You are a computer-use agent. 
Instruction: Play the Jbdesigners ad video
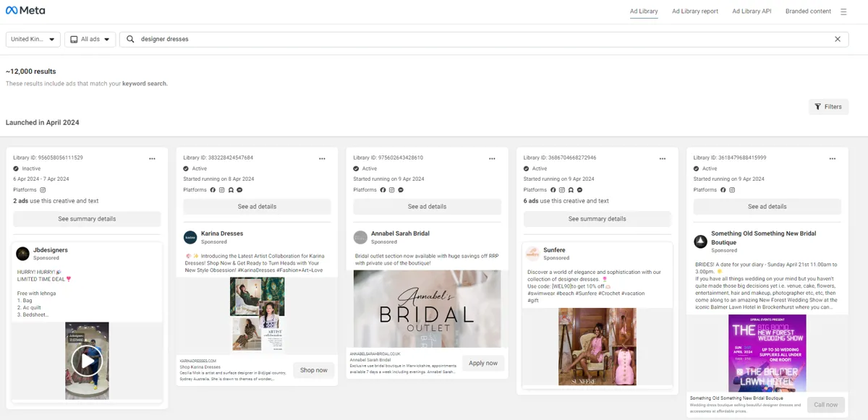(x=87, y=361)
